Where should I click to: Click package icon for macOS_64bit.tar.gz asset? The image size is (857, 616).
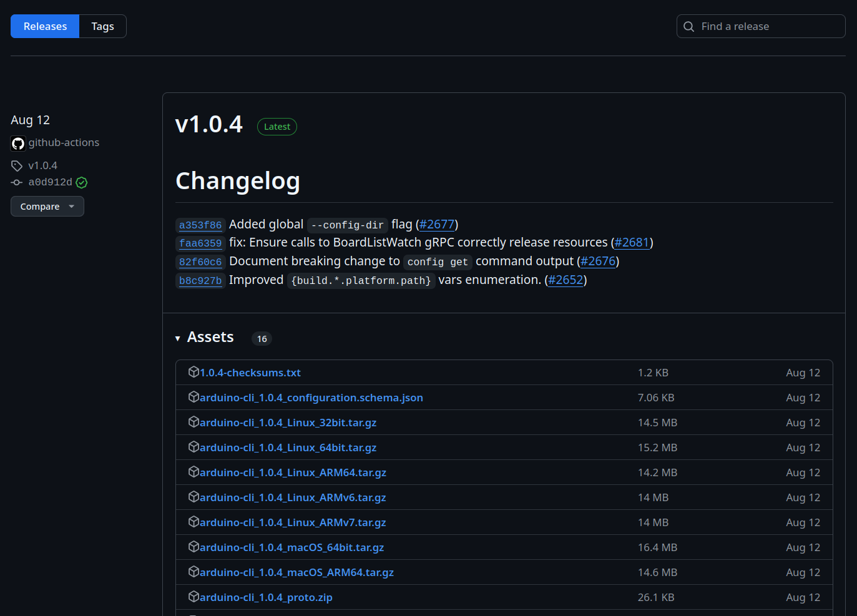coord(193,547)
